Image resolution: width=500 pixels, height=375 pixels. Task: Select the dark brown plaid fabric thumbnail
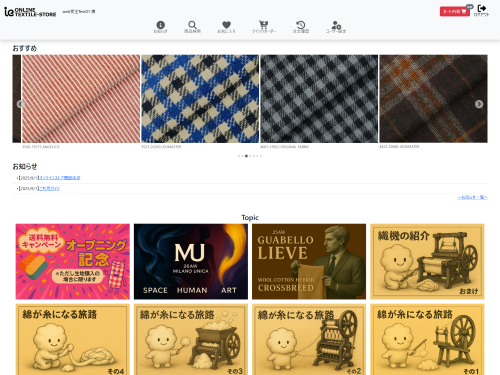coord(433,99)
